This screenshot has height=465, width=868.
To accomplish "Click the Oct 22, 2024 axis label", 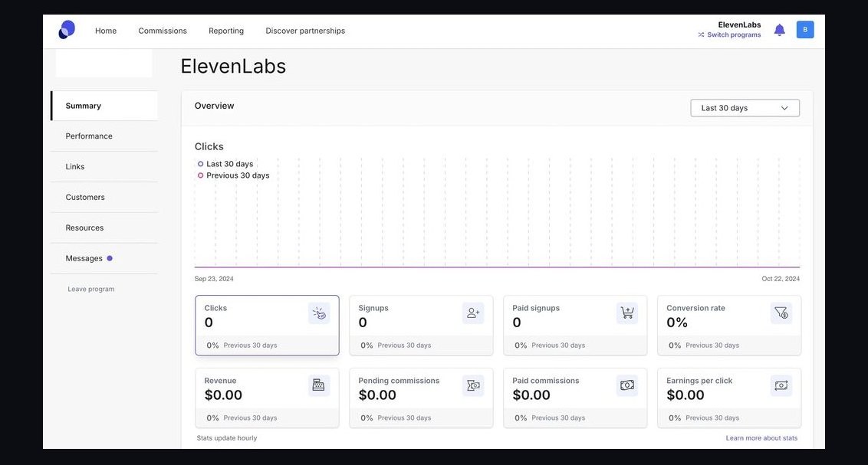I will coord(781,279).
